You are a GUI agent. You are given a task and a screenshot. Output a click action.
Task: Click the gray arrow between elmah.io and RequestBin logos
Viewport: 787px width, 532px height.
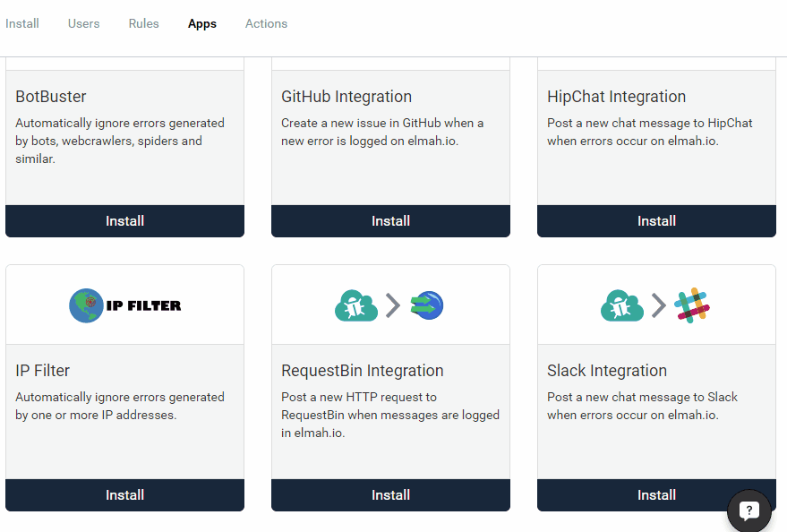point(392,305)
